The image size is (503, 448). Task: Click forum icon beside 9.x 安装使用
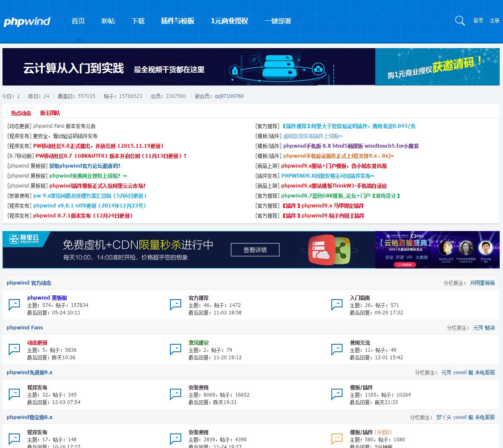(176, 394)
